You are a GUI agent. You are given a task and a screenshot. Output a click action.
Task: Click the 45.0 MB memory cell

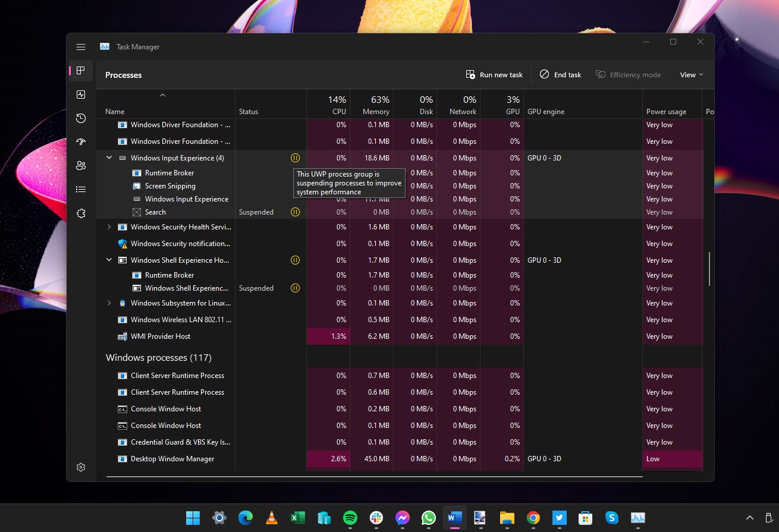coord(372,459)
